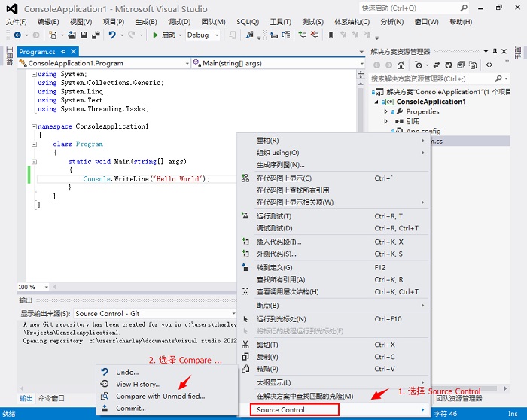
Task: Choose 查找所有引用(A) in context menu
Action: point(334,279)
